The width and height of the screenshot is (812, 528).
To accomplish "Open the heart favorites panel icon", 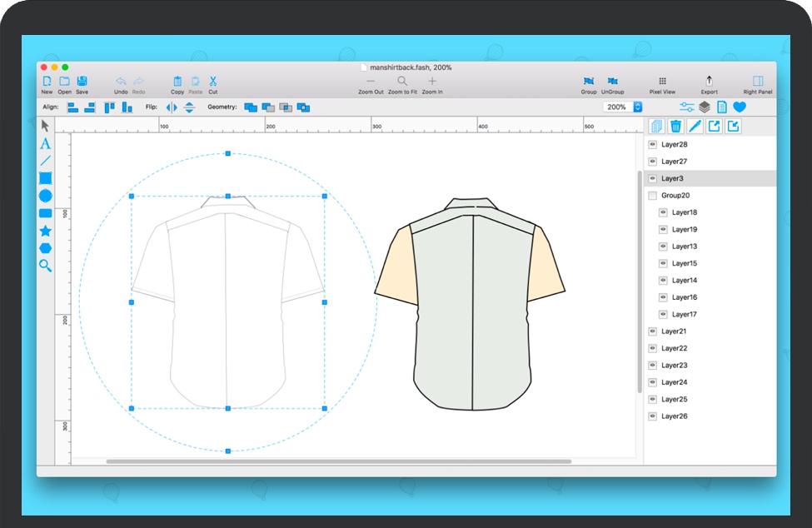I will [739, 107].
